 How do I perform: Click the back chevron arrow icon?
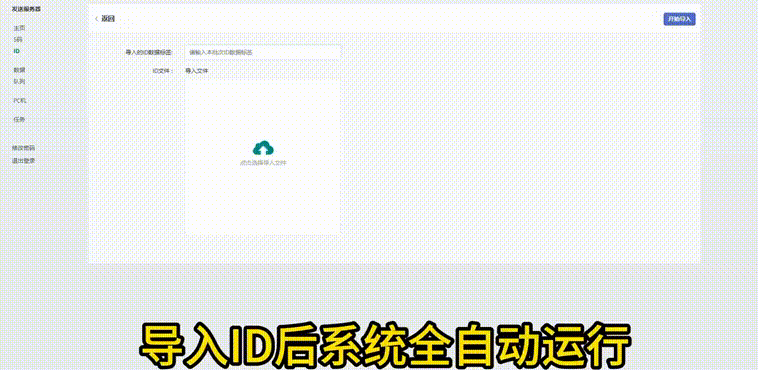tap(96, 19)
